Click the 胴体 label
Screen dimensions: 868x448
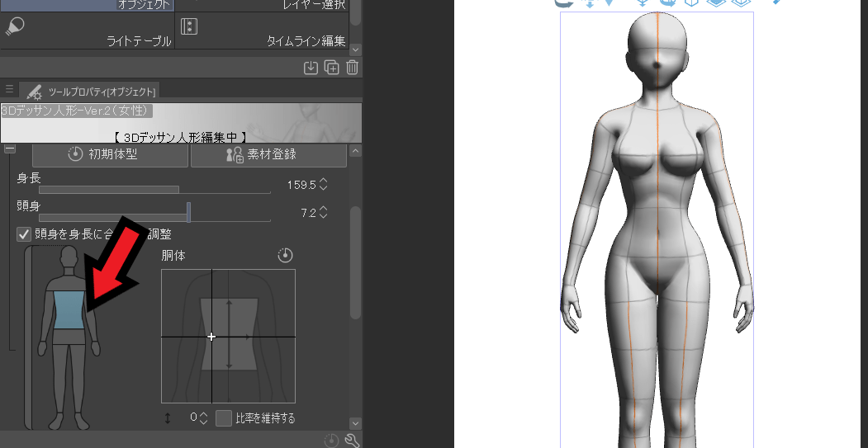click(x=173, y=256)
